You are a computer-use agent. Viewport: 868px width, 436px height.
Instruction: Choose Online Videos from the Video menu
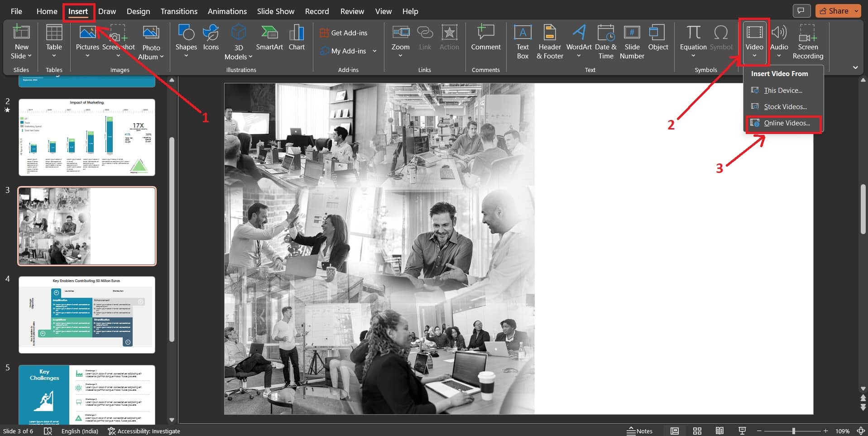pyautogui.click(x=787, y=123)
